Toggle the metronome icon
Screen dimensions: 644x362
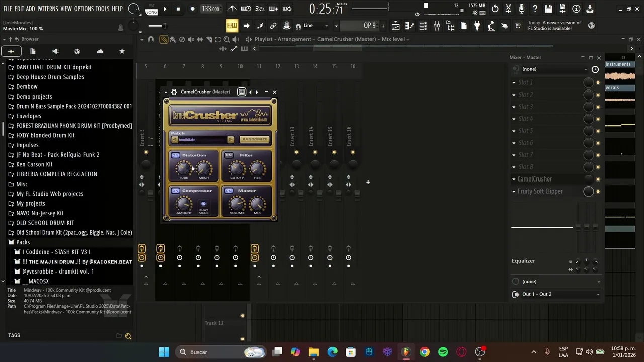(232, 9)
